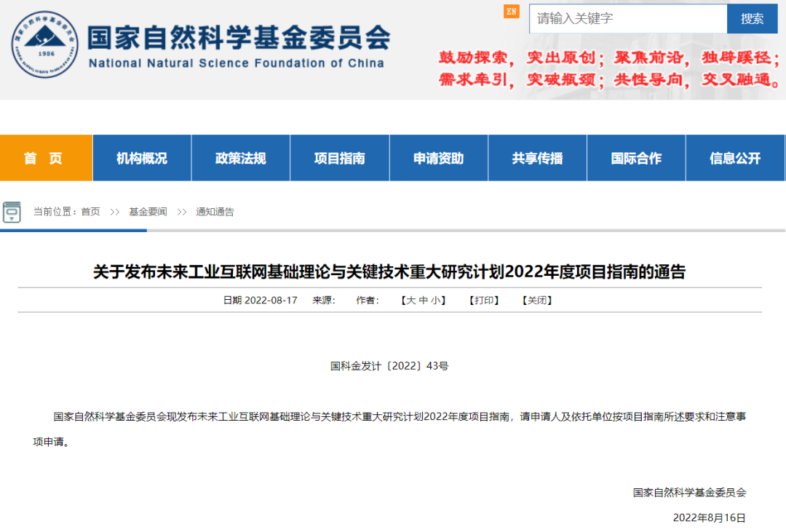Click the signature 国家自然科学基金委员会 at bottom right
The image size is (786, 532).
[689, 493]
